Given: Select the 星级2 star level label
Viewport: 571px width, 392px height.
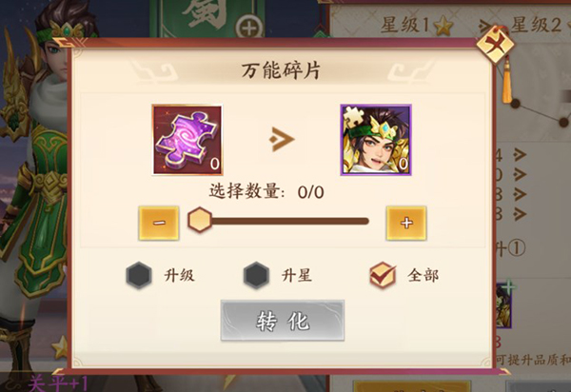Looking at the screenshot, I should coord(536,26).
